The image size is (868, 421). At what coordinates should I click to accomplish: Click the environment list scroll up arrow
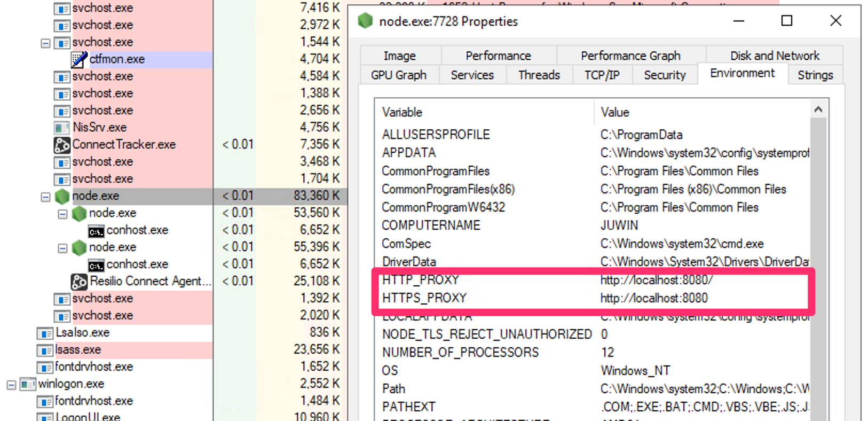click(x=818, y=110)
